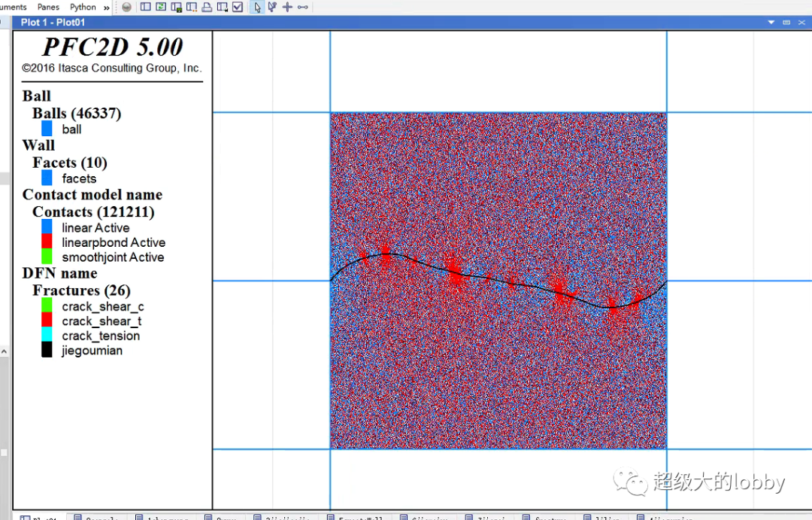Click the blue 'facets' color swatch
This screenshot has height=520, width=812.
[47, 178]
